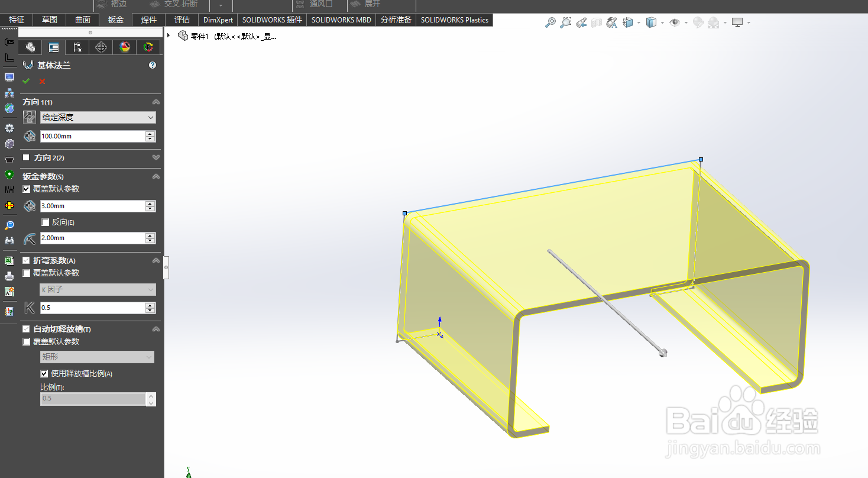Open the ConfigurationManager tab icon
Screen dimensions: 868x478
point(77,47)
